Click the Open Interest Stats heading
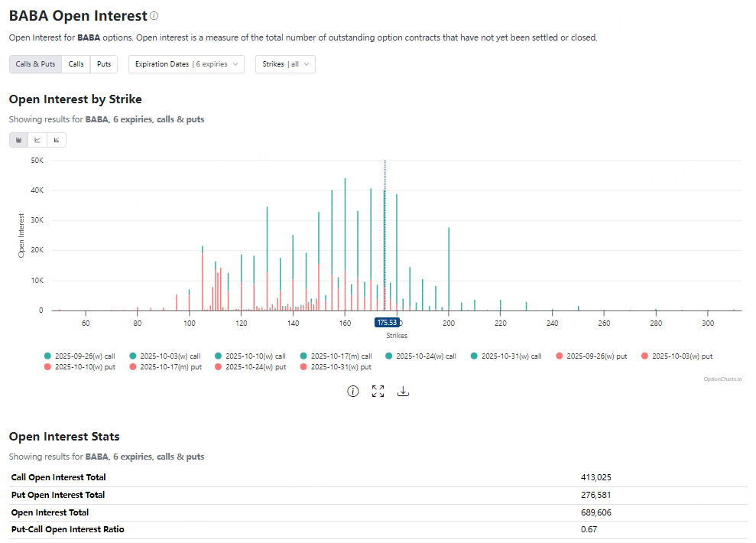 click(x=64, y=437)
